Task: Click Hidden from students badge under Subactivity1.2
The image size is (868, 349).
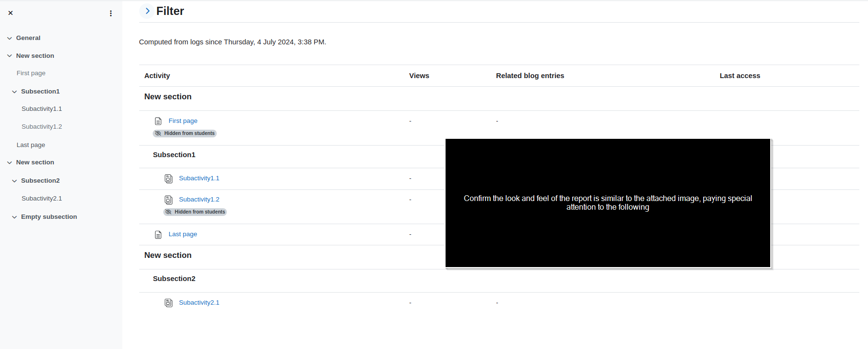Action: coord(195,212)
